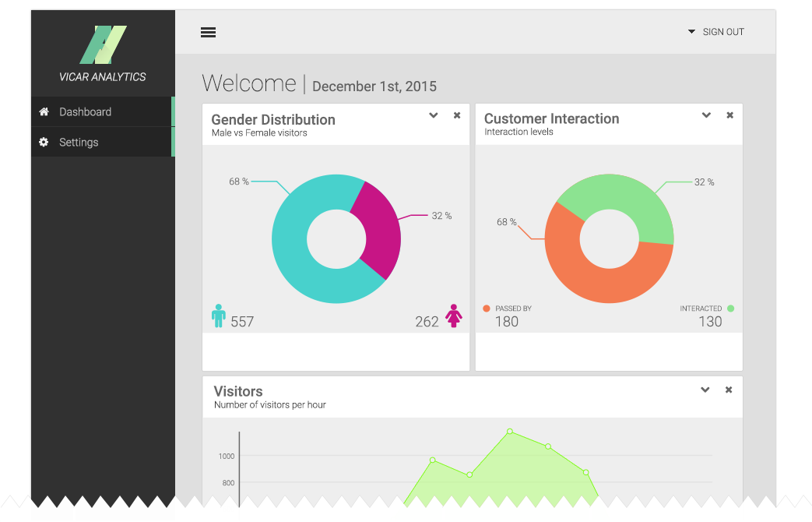Expand the Gender Distribution widget chevron
The height and width of the screenshot is (522, 812).
433,115
